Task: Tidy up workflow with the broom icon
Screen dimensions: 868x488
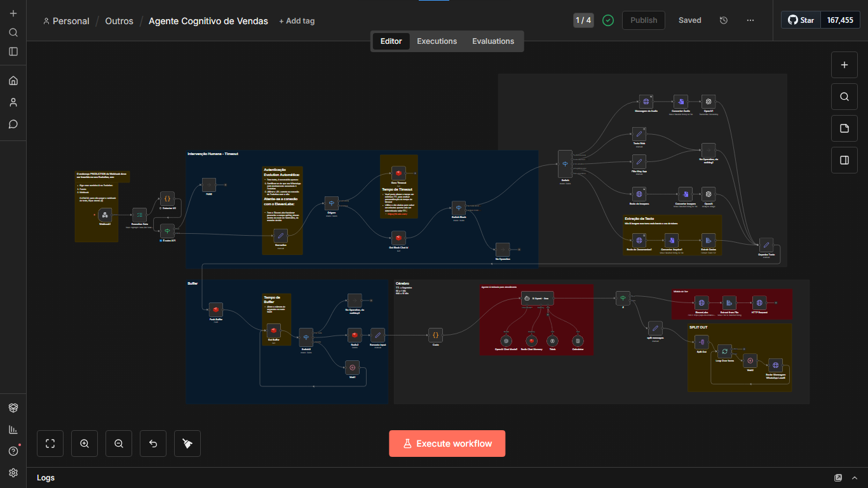Action: coord(187,444)
